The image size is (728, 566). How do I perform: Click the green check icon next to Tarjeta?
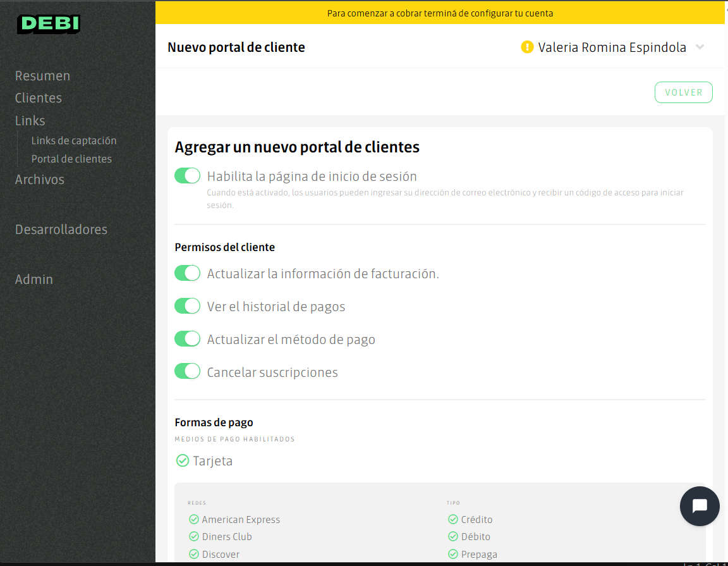(181, 460)
